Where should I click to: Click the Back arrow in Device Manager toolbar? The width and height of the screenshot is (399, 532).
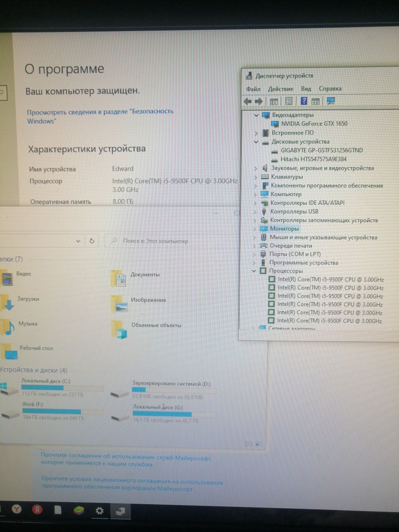(248, 101)
